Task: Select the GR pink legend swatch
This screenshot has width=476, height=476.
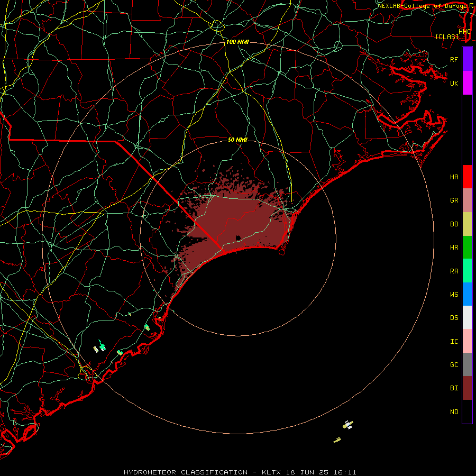Action: [x=467, y=200]
